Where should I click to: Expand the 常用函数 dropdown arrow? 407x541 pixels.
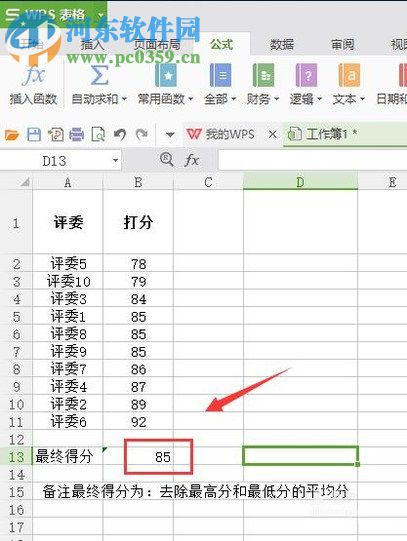(190, 99)
